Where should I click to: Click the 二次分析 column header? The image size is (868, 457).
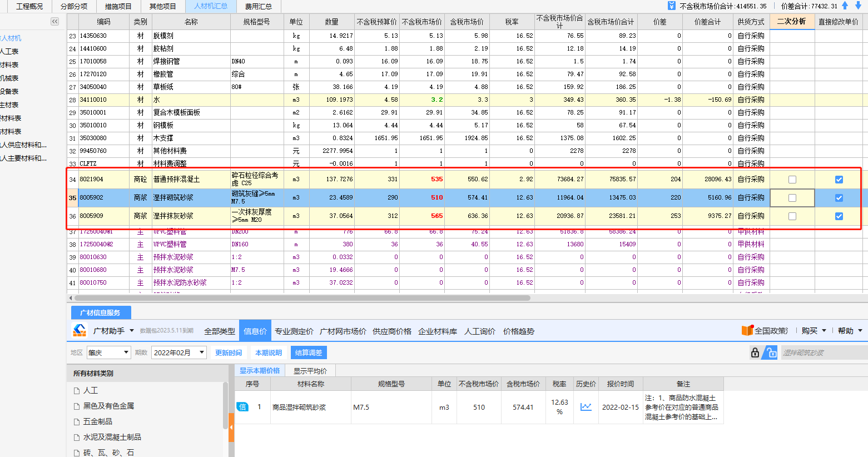[x=792, y=21]
